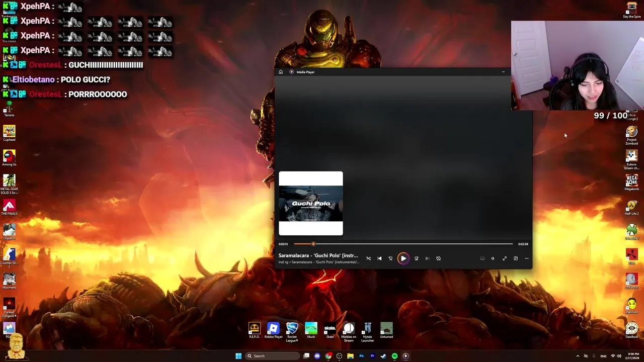The height and width of the screenshot is (362, 644).
Task: Skip to the previous track
Action: [x=379, y=258]
